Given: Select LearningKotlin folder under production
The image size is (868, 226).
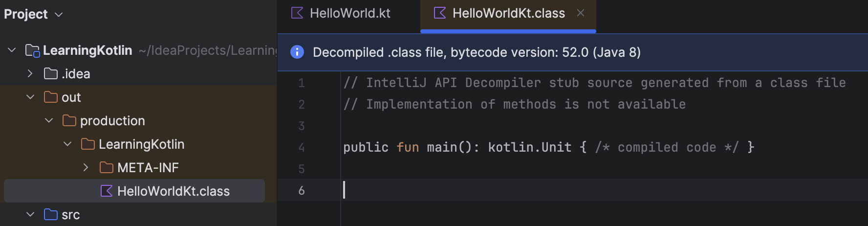Looking at the screenshot, I should [138, 144].
